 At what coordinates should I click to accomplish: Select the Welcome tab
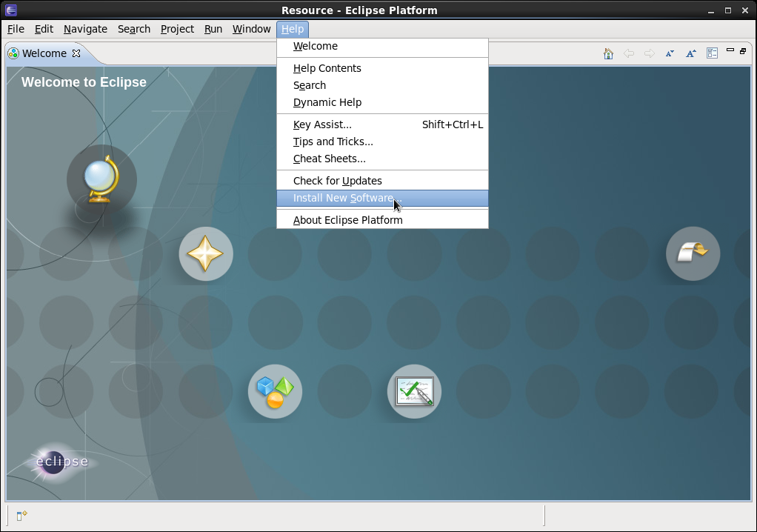[44, 53]
